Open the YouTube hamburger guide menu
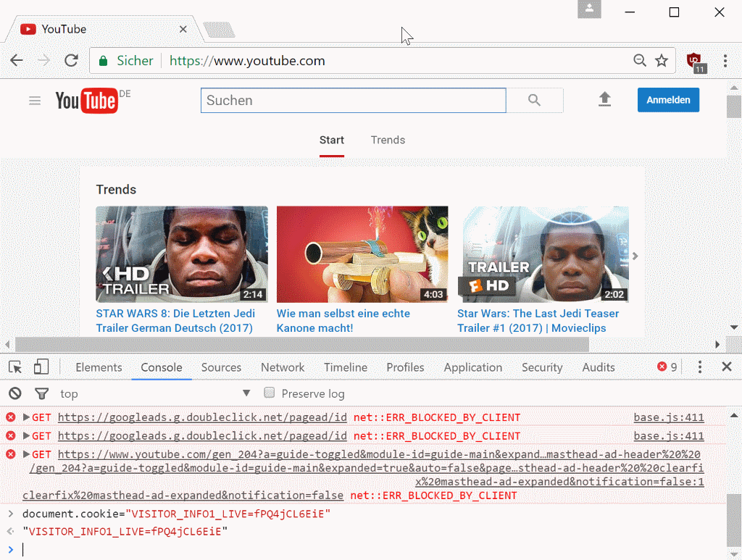This screenshot has width=742, height=560. pyautogui.click(x=35, y=100)
